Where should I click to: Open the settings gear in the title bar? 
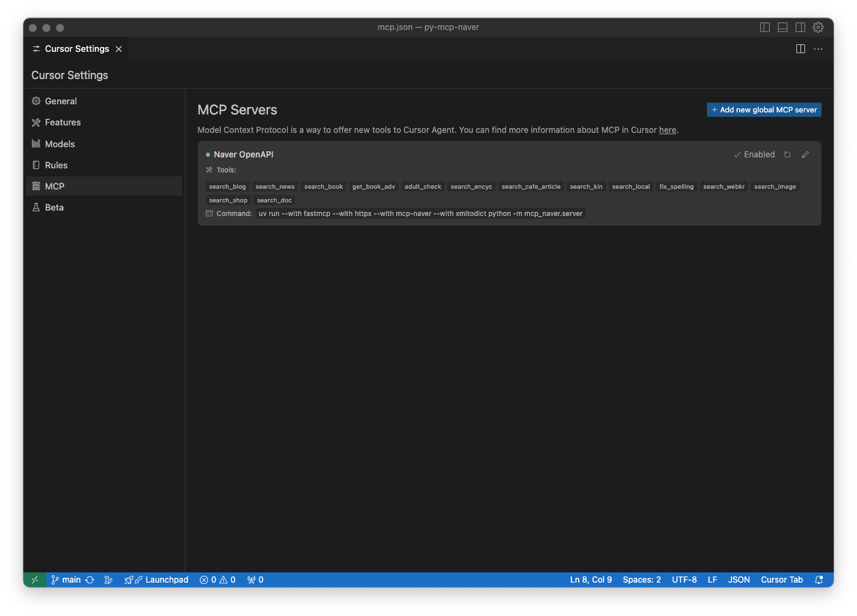[817, 27]
